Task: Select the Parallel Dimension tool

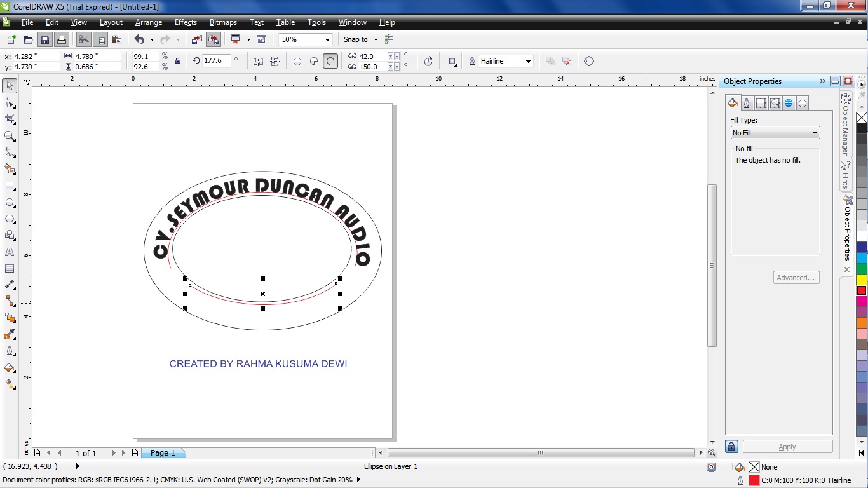Action: click(x=10, y=285)
